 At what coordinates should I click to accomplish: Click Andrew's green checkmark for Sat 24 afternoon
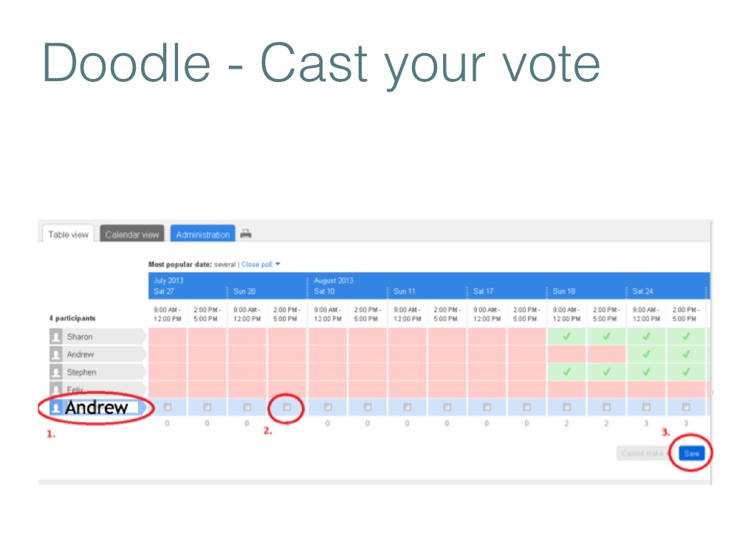coord(686,354)
